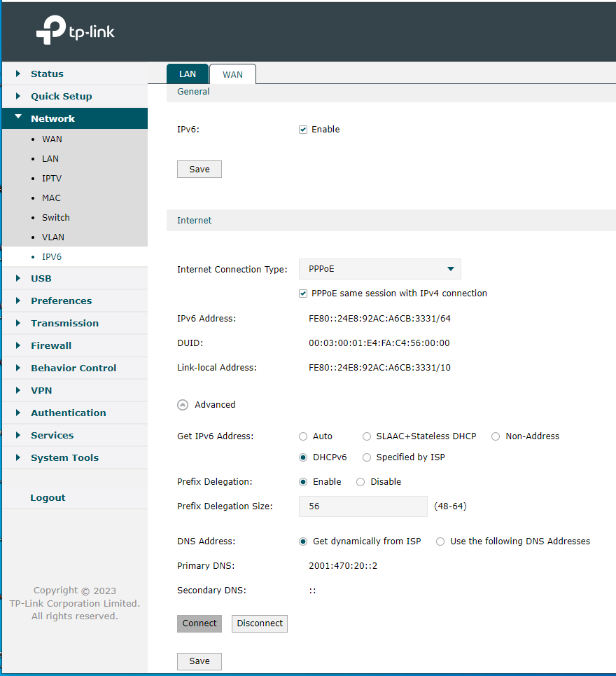
Task: Uncheck the IPv6 Enable checkbox
Action: click(302, 129)
